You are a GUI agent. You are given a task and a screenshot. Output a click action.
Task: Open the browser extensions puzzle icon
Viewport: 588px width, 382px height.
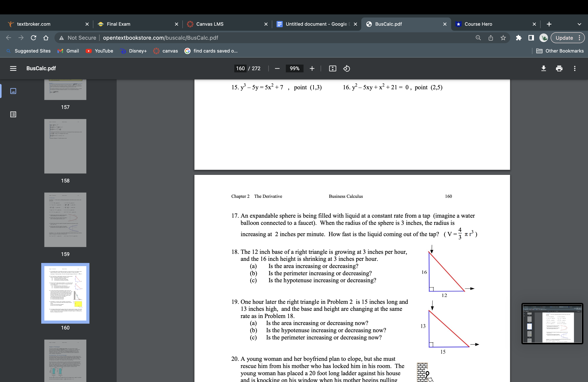[519, 38]
